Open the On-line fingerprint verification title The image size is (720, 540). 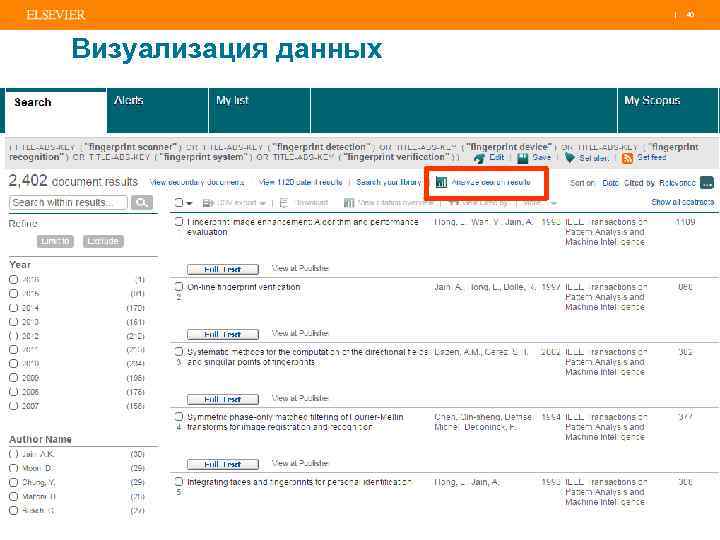click(x=244, y=287)
